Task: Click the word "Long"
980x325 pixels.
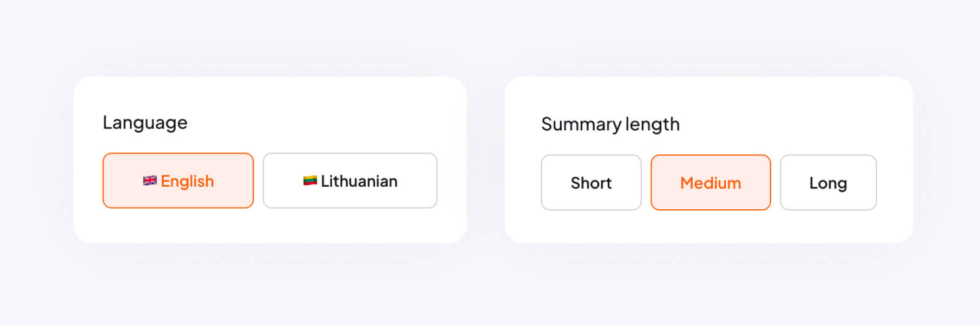Action: (828, 183)
